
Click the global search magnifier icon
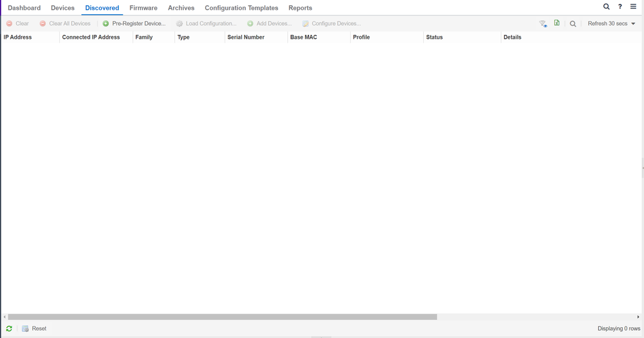[606, 7]
